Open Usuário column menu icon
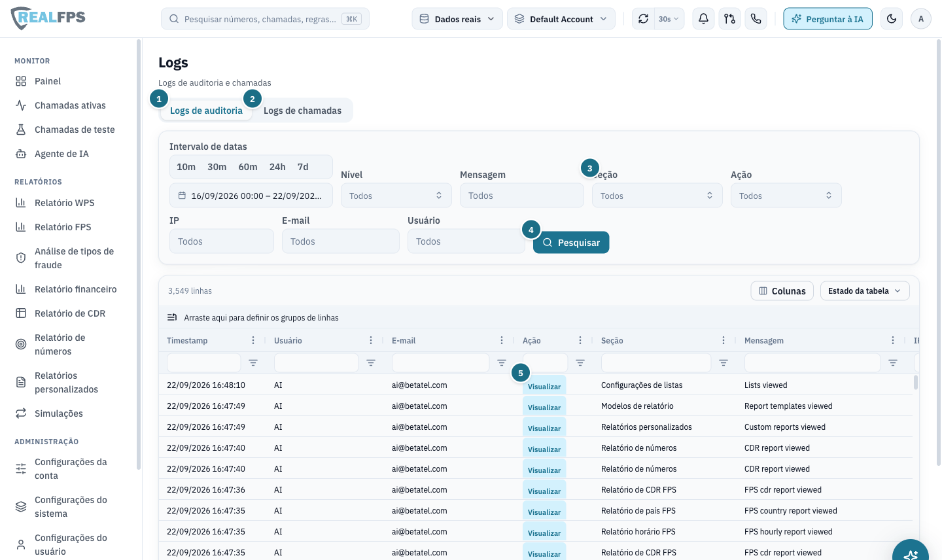 [x=371, y=340]
